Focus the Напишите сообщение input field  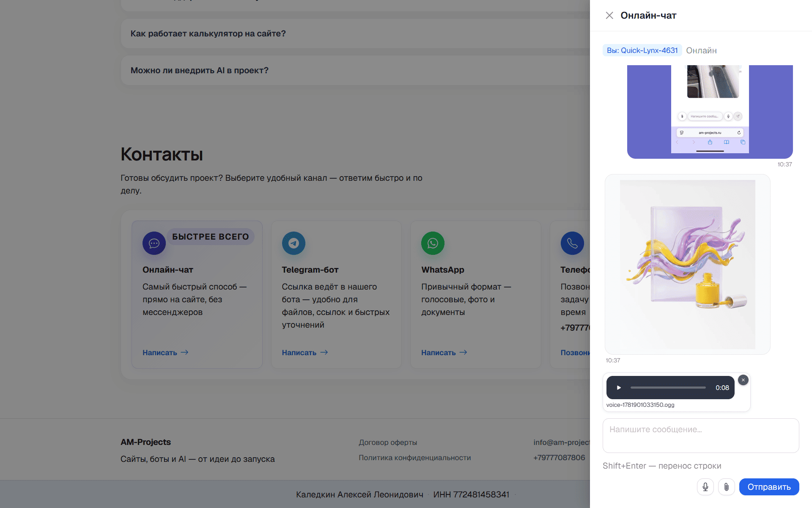[x=701, y=436]
